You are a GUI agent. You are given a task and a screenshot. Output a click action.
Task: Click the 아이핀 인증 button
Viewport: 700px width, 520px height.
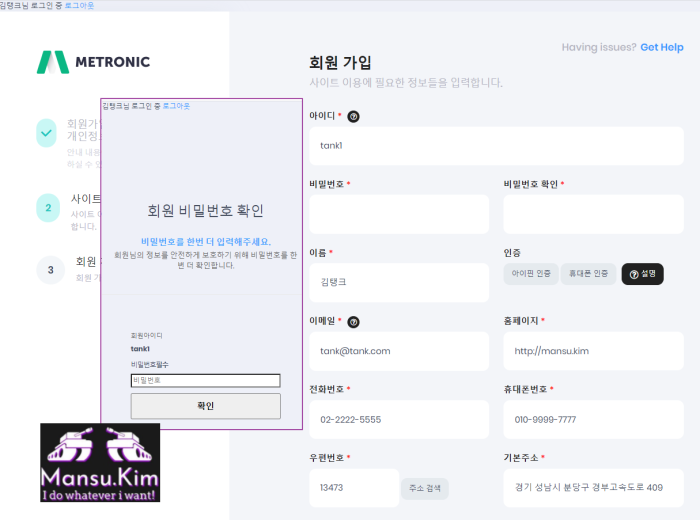pos(531,273)
